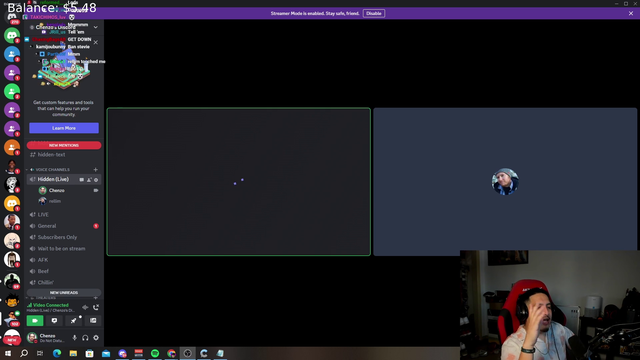The height and width of the screenshot is (360, 640).
Task: Open green Discord-logo server icon
Action: [12, 35]
